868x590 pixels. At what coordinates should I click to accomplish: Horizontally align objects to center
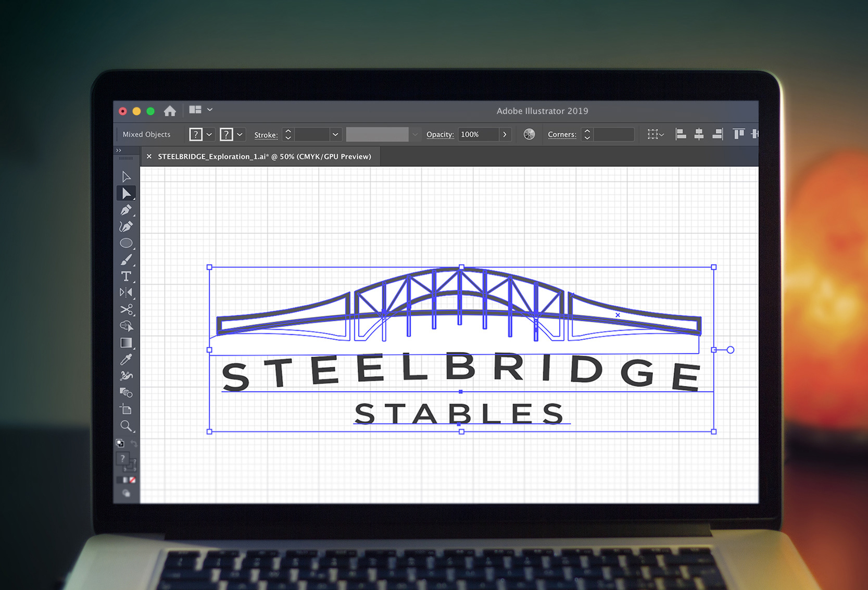tap(699, 134)
